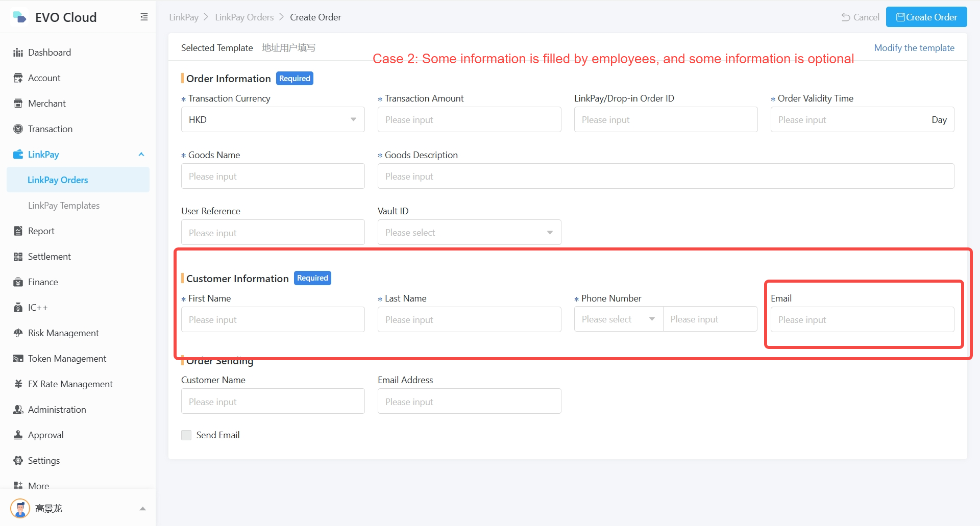Click the Dashboard chart icon
Screen dimensions: 980x526
point(18,53)
